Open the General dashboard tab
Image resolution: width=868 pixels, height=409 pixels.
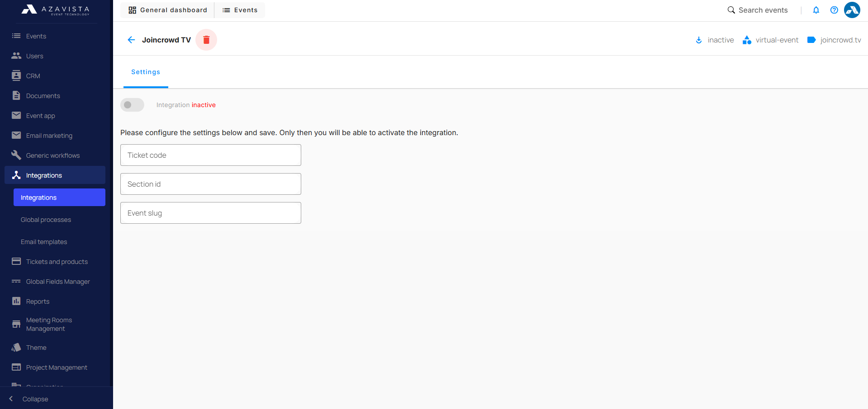[x=167, y=10]
